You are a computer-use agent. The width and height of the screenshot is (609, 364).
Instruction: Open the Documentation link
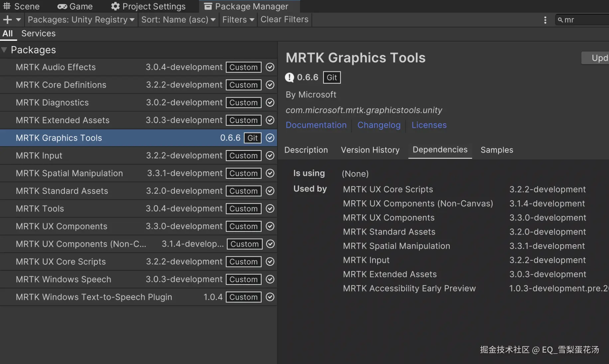(316, 125)
